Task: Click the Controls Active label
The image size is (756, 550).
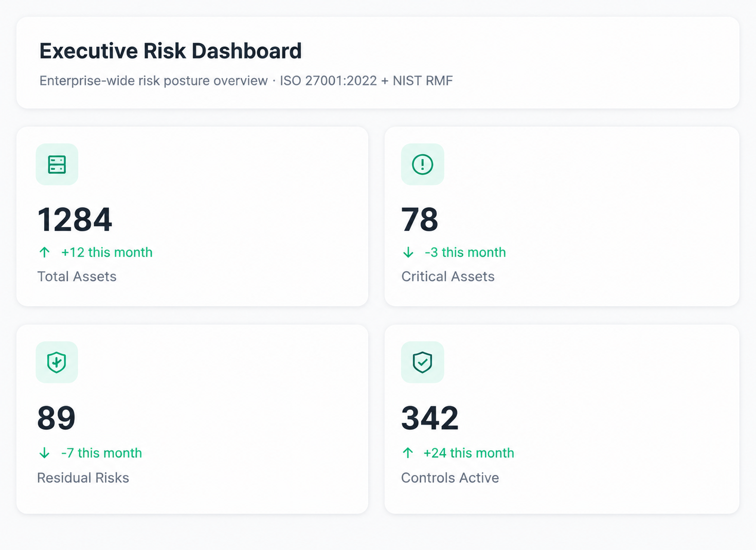Action: tap(450, 478)
